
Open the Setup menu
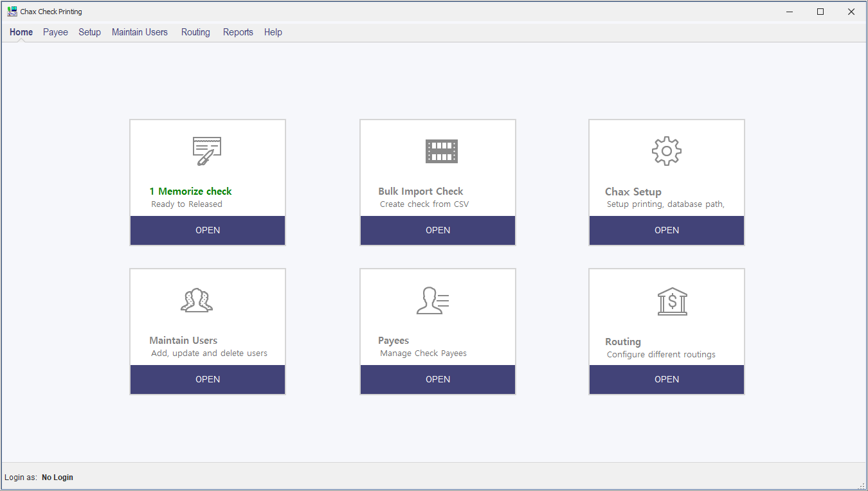click(89, 32)
